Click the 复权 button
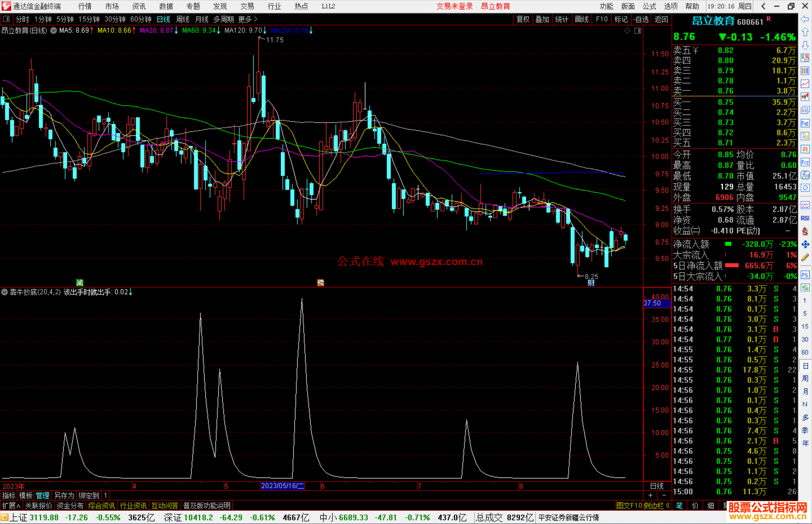This screenshot has width=812, height=524. click(x=523, y=19)
